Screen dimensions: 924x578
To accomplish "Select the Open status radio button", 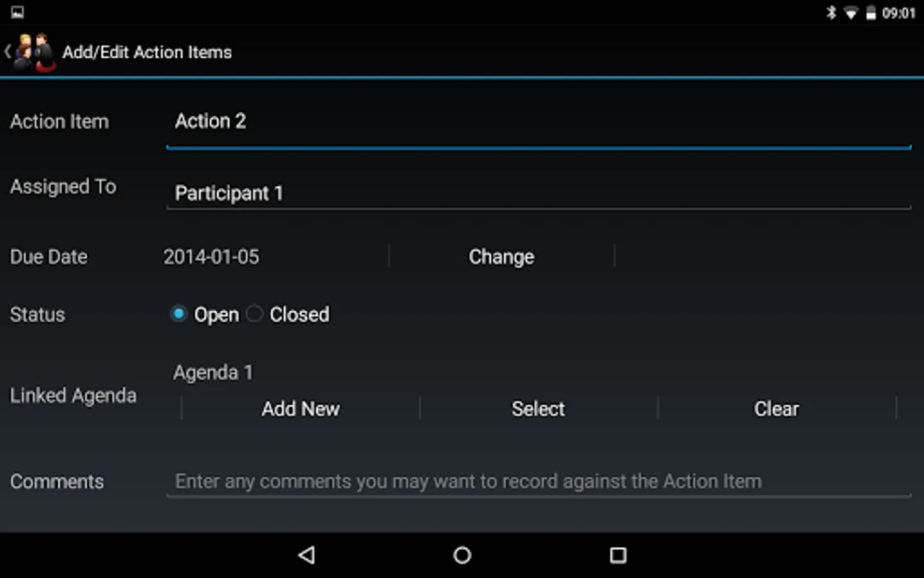I will point(179,313).
